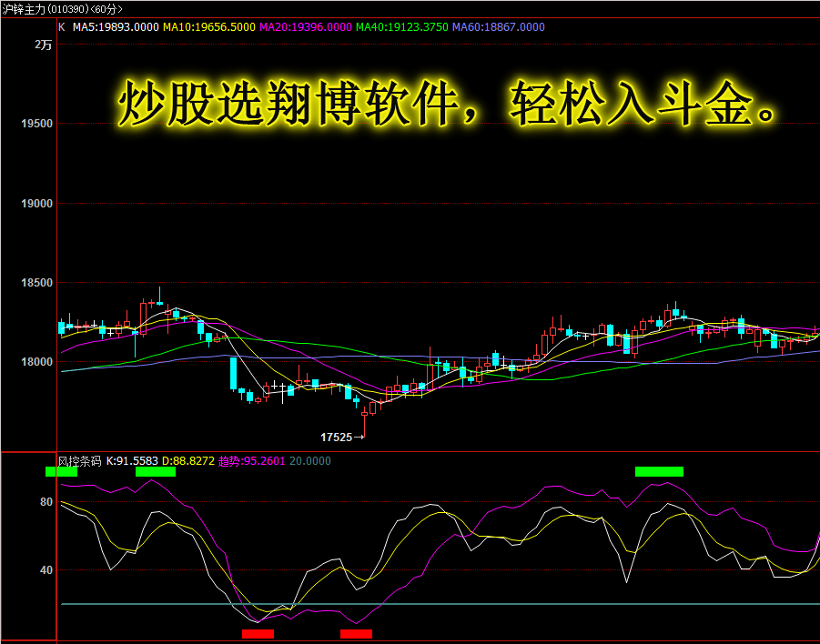Select the leftmost green signal bar
Image resolution: width=820 pixels, height=644 pixels.
[61, 471]
